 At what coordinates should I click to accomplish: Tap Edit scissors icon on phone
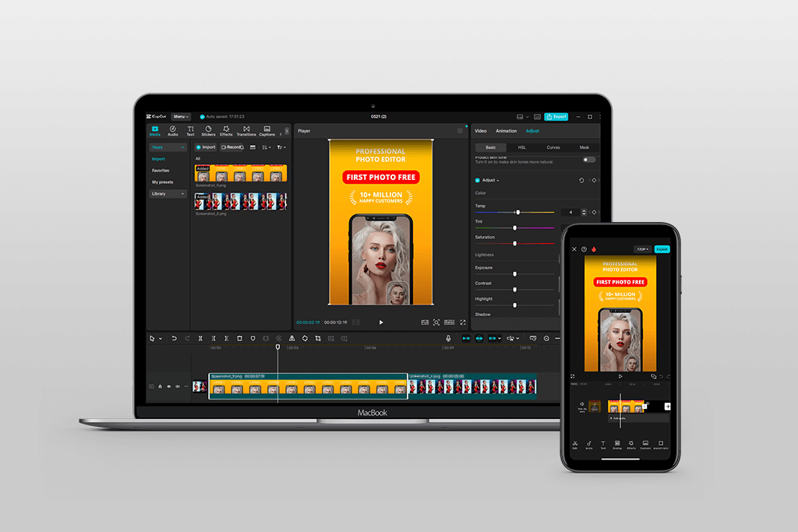coord(575,445)
